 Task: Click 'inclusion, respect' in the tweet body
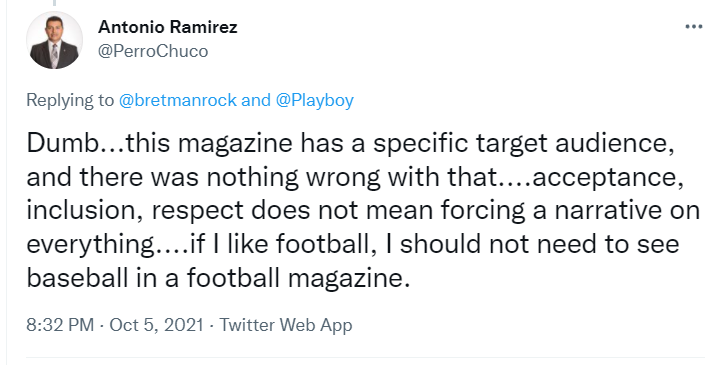pos(134,211)
